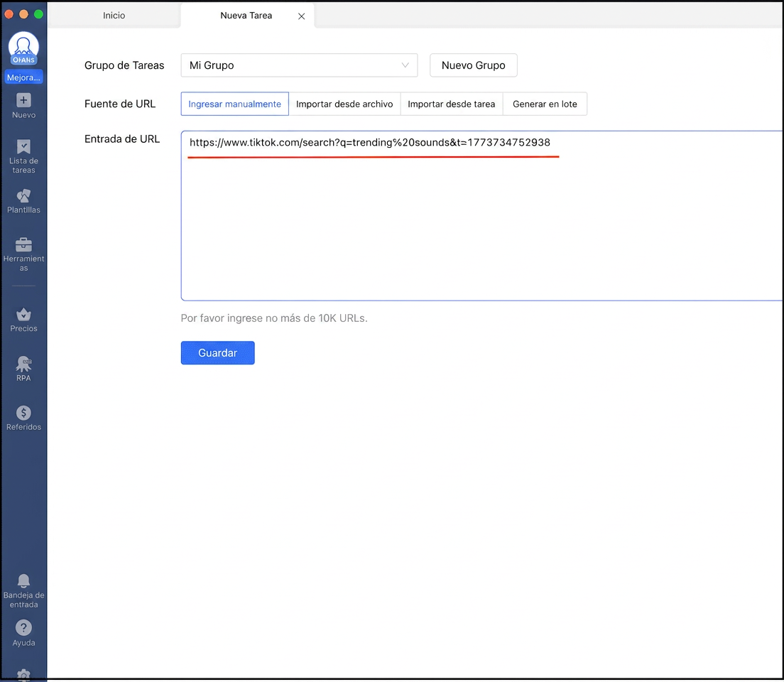Select Ingresar manualmente URL source

click(234, 104)
